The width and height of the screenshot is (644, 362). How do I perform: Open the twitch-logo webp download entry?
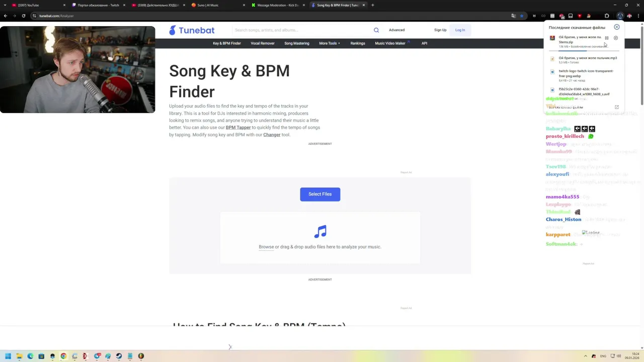pos(584,75)
